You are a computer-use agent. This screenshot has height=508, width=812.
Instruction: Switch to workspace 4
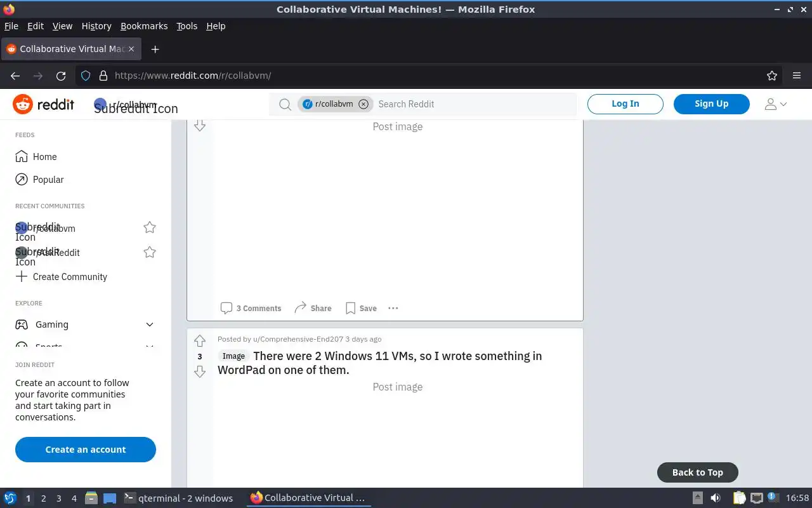pos(74,498)
